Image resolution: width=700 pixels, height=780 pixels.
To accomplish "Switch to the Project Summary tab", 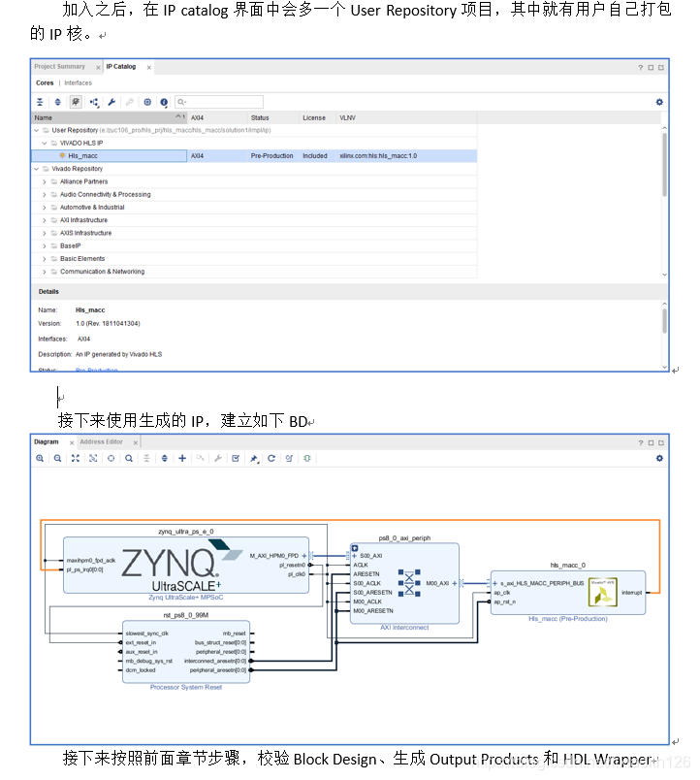I will click(x=59, y=67).
